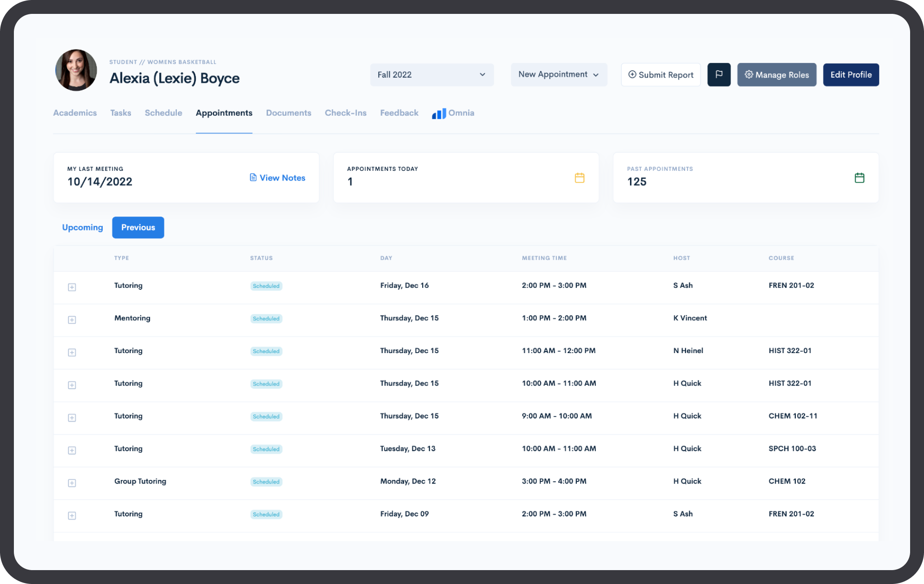
Task: Expand the Group Tutoring row on Monday, Dec 12
Action: [72, 483]
